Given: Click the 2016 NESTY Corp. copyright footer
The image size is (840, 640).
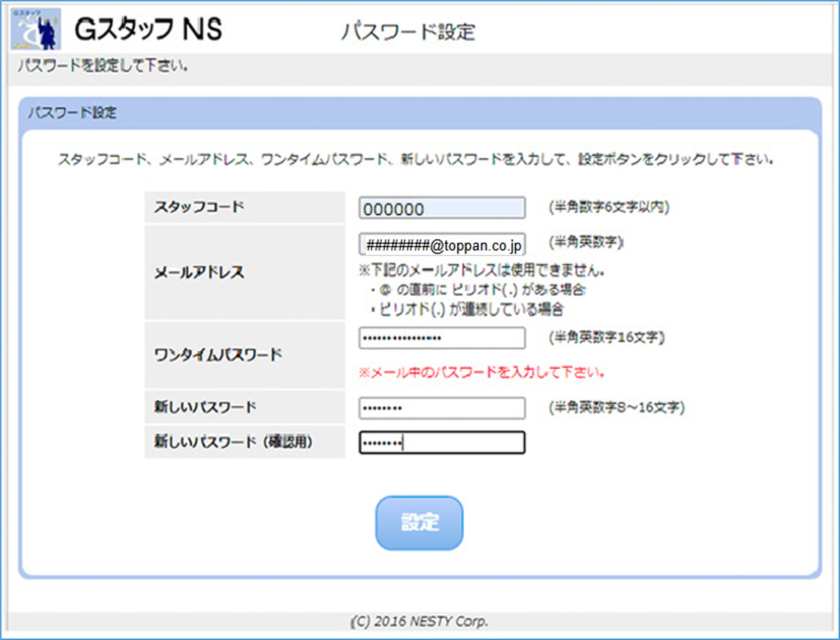Looking at the screenshot, I should point(419,622).
